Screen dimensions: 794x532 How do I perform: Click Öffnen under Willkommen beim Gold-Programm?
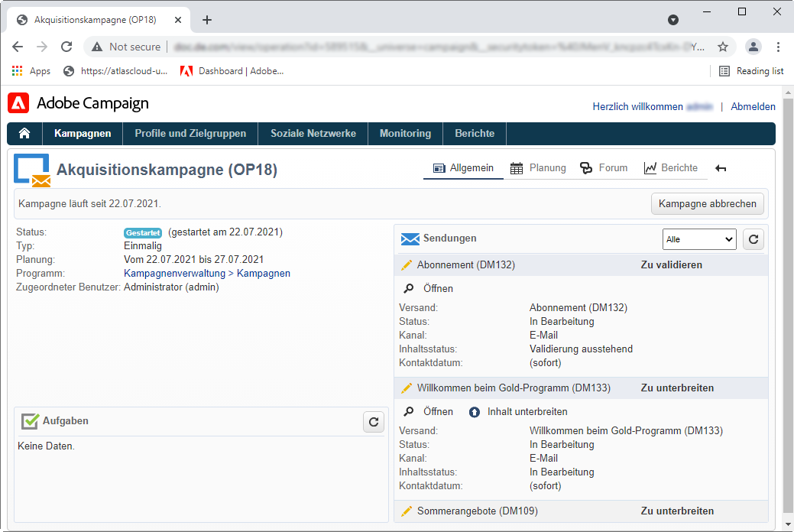438,411
